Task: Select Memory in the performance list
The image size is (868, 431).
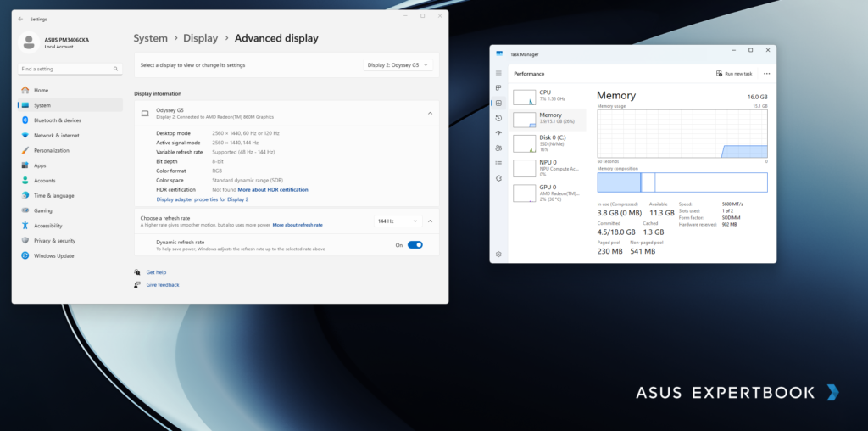Action: point(548,119)
